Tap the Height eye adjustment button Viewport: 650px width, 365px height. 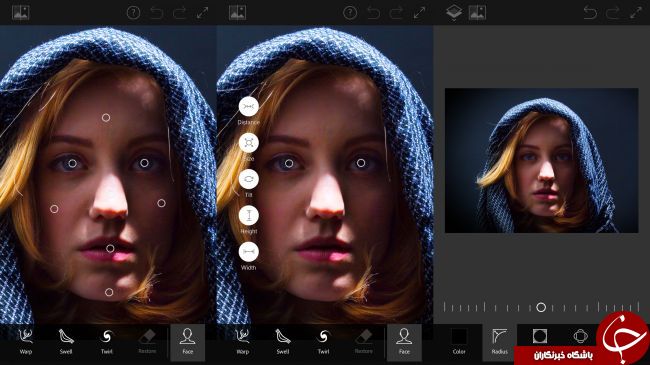pos(249,215)
